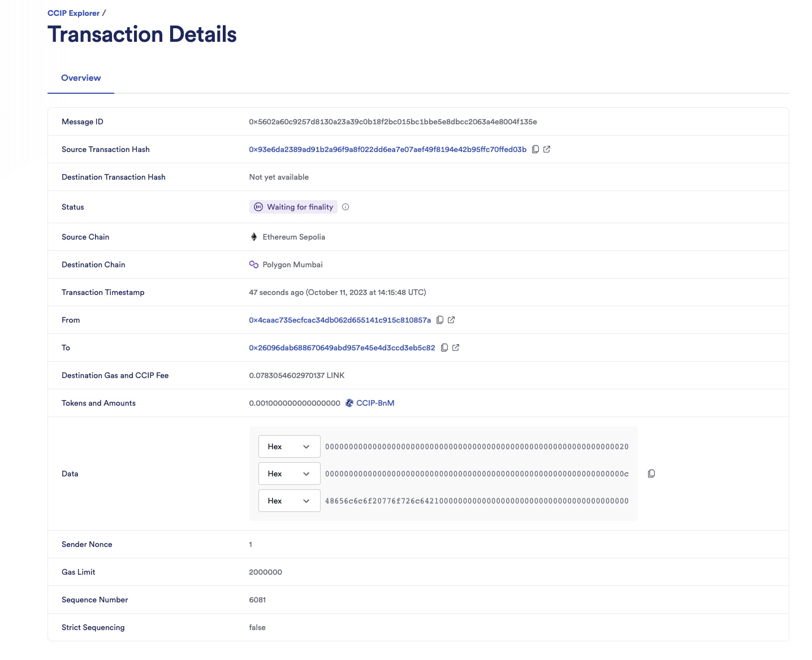Go to CCIP Explorer breadcrumb
The width and height of the screenshot is (812, 660).
[74, 13]
